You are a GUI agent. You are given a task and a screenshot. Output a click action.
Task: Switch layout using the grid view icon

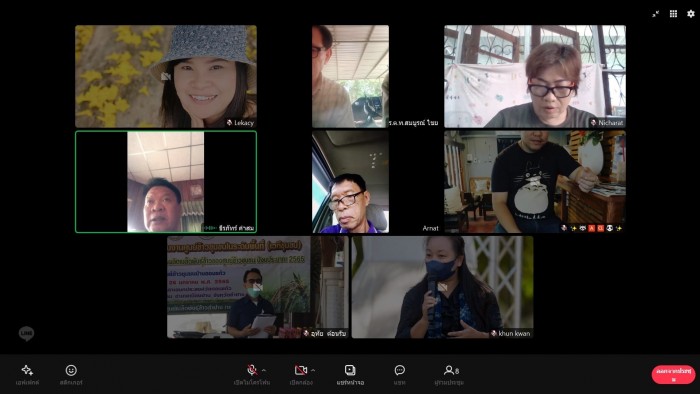pos(673,13)
